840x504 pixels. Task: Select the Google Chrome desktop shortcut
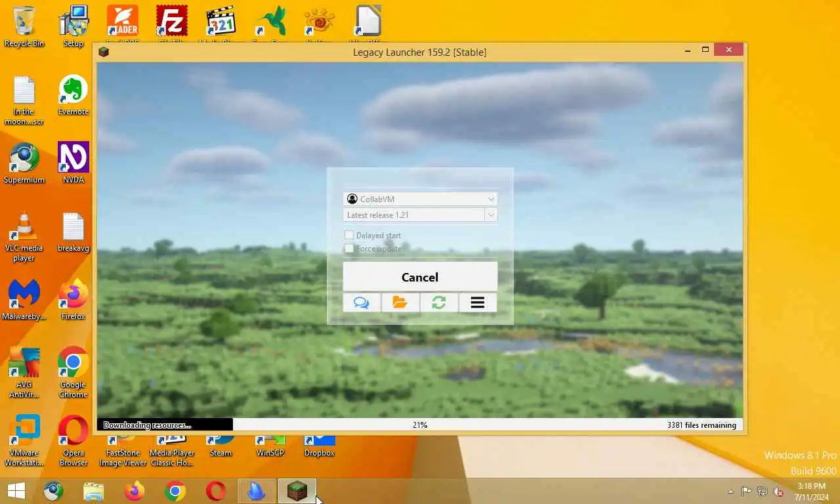pos(73,373)
